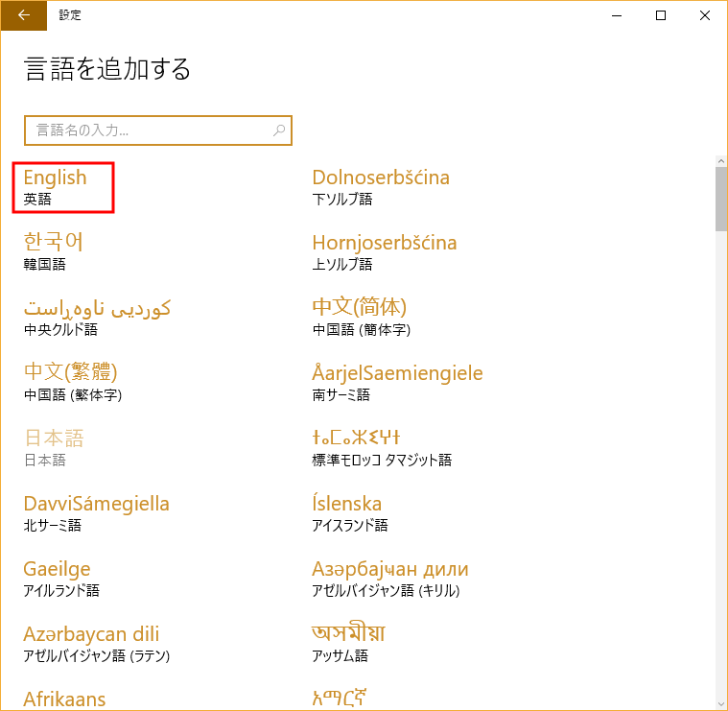Click the search magnifier icon
Screen dimensions: 728x711
coord(279,130)
